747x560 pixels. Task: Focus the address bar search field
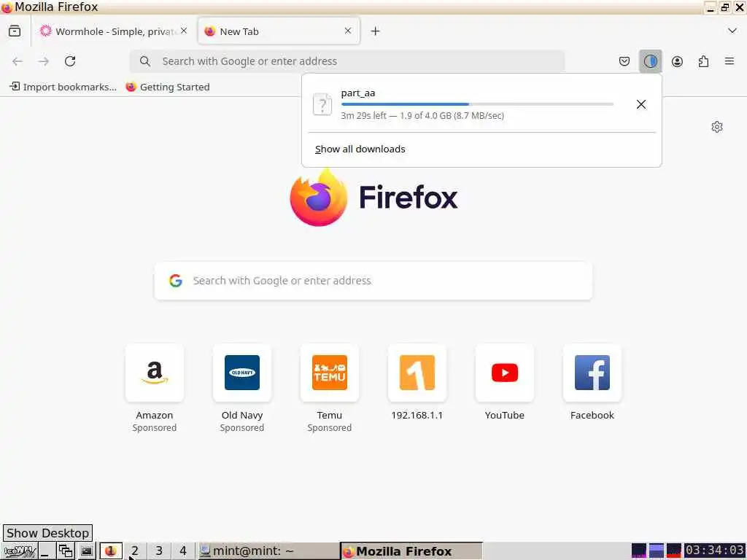(347, 61)
